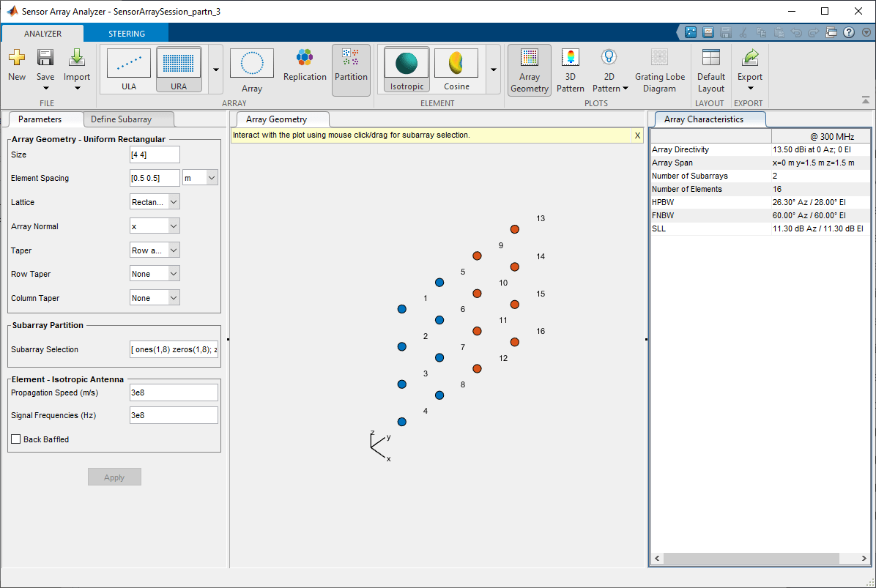Click the plot browser quick-access icon
876x588 pixels.
pos(691,32)
